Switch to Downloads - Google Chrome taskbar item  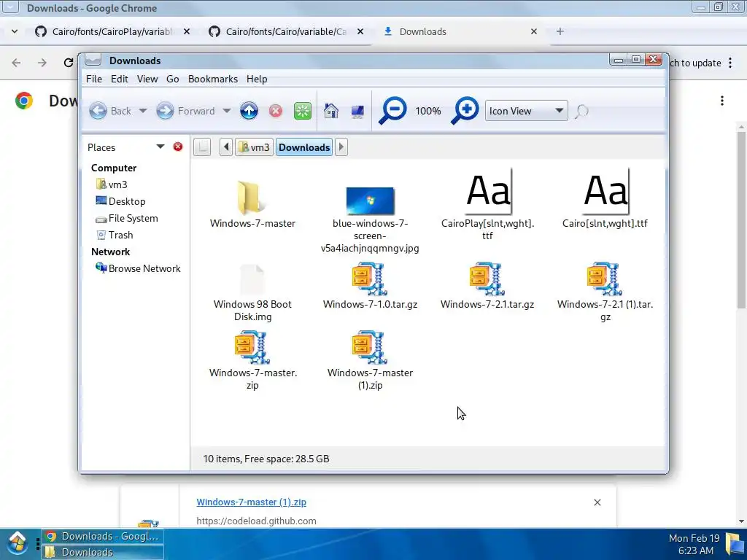tap(102, 536)
